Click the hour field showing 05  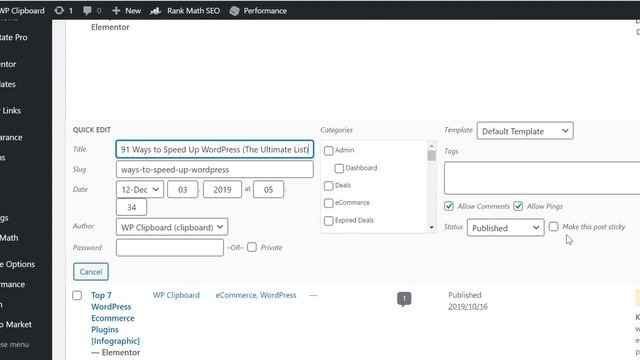(268, 189)
